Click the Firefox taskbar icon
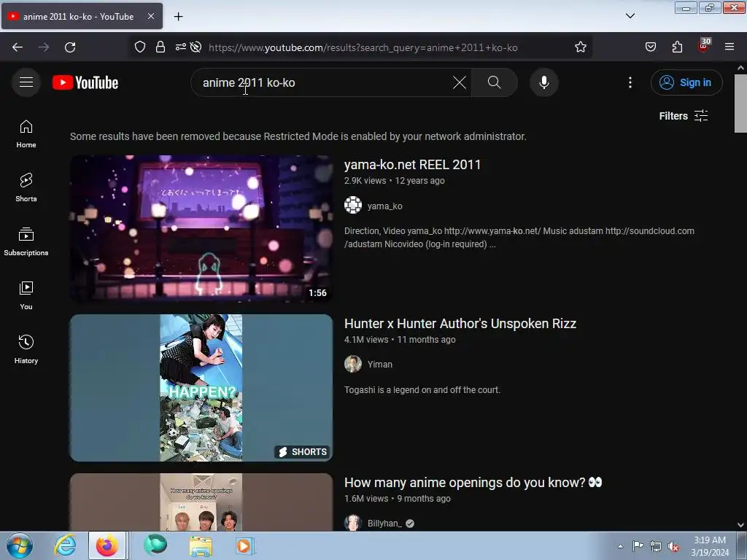747x560 pixels. point(108,545)
